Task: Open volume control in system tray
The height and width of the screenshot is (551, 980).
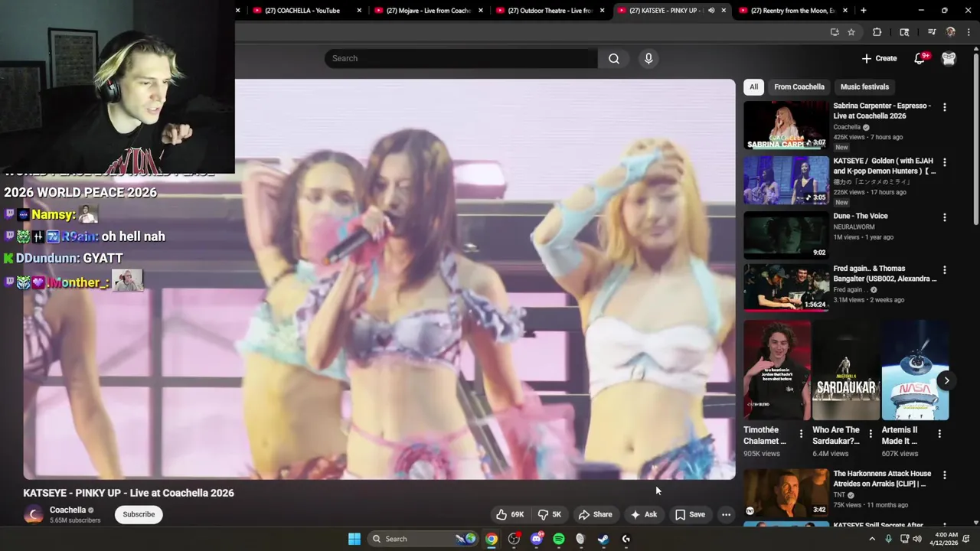Action: (x=917, y=539)
